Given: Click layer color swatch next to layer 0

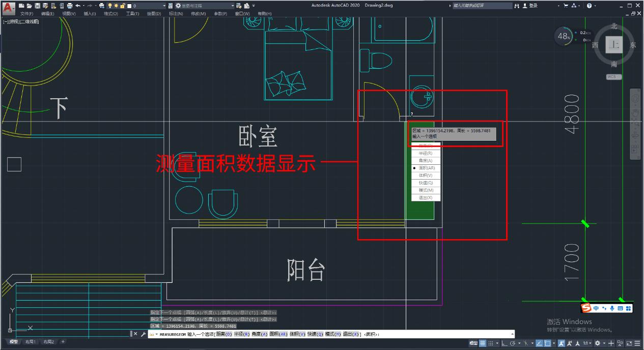Looking at the screenshot, I should pyautogui.click(x=129, y=5).
